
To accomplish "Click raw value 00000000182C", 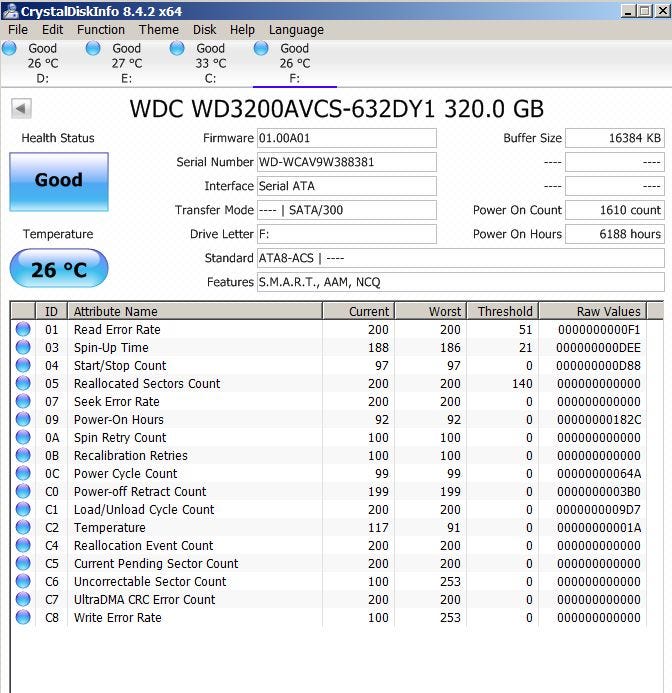I will (599, 419).
